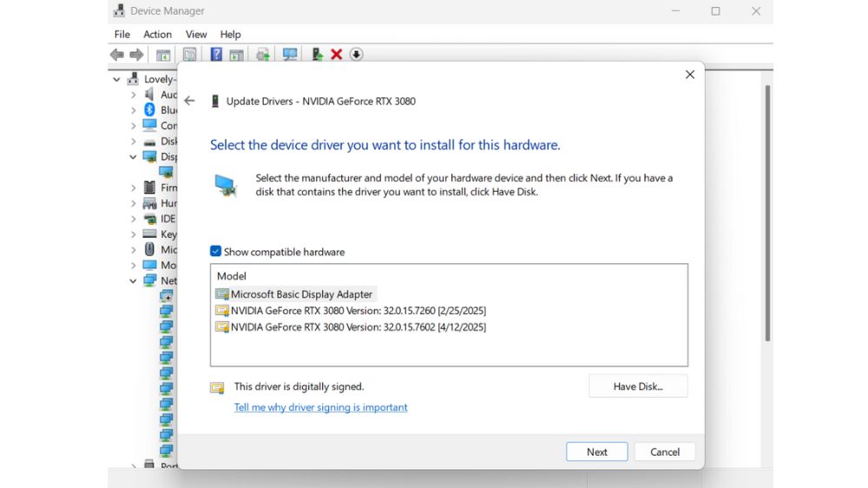Select the Display adapters category icon
868x488 pixels.
click(149, 157)
